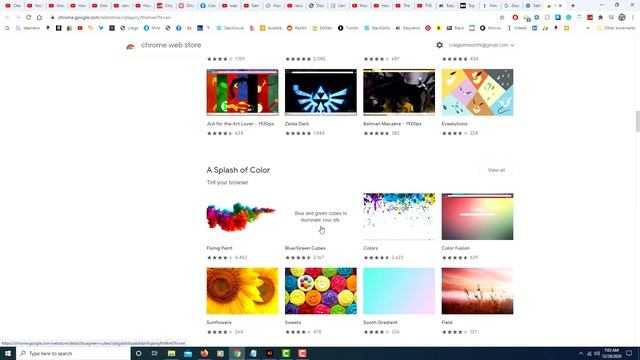Click the Tint your browser subtitle
Viewport: 640px width, 360px height.
tap(227, 182)
